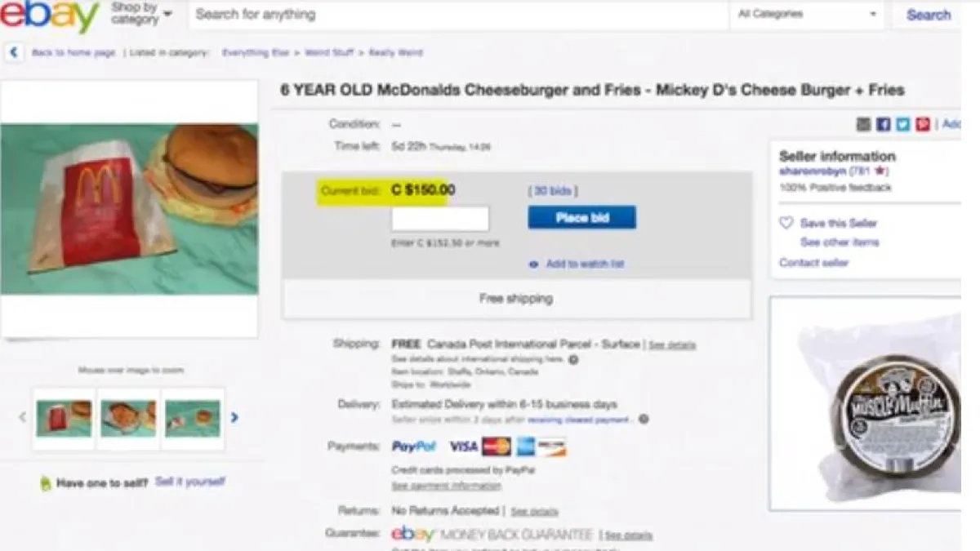Click the delivery help question mark icon
Screen dimensions: 980x551
[x=644, y=420]
